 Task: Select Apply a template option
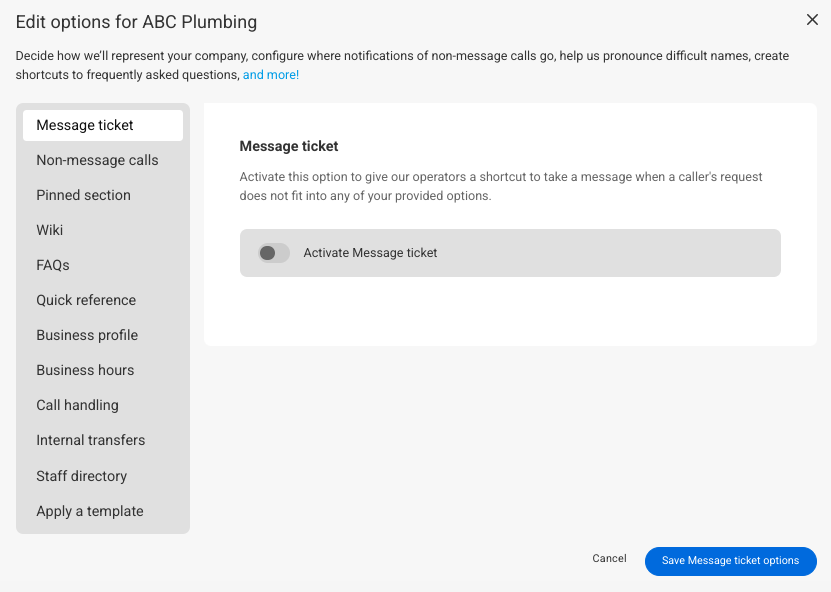(x=90, y=511)
